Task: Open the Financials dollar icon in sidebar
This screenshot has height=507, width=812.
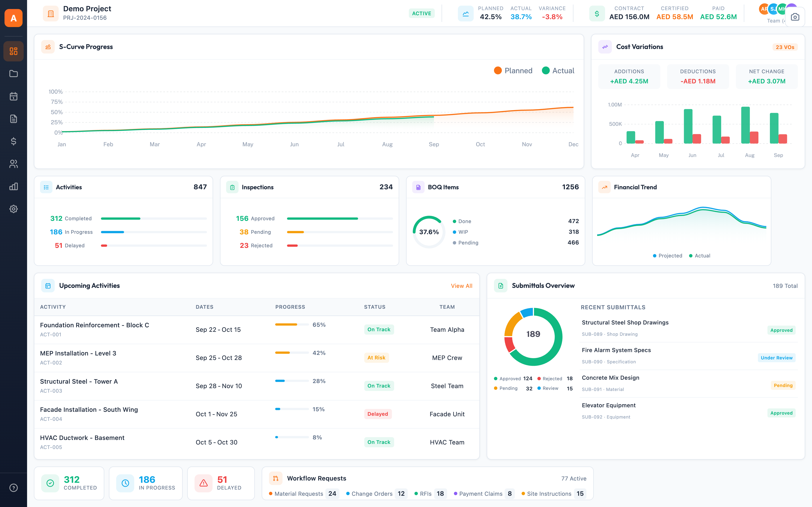Action: (13, 141)
